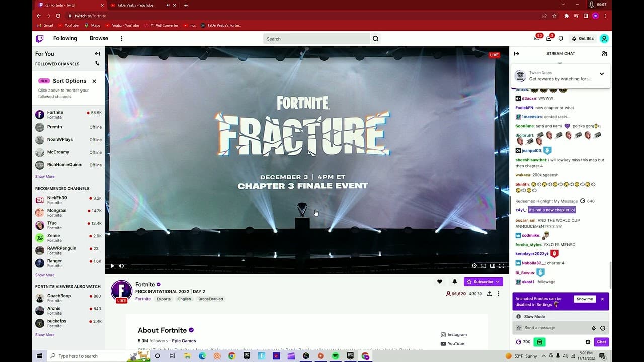This screenshot has width=644, height=362.
Task: Open chat settings gear
Action: pyautogui.click(x=588, y=342)
